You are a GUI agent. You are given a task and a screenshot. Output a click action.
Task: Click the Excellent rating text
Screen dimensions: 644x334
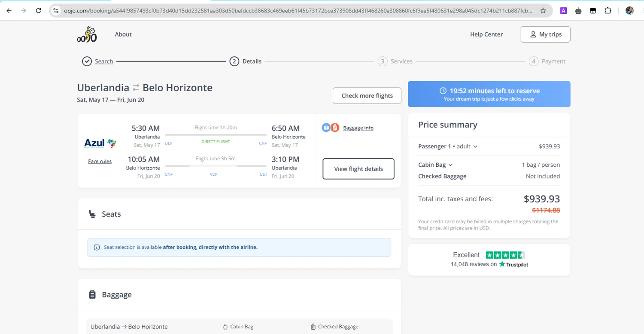point(466,255)
